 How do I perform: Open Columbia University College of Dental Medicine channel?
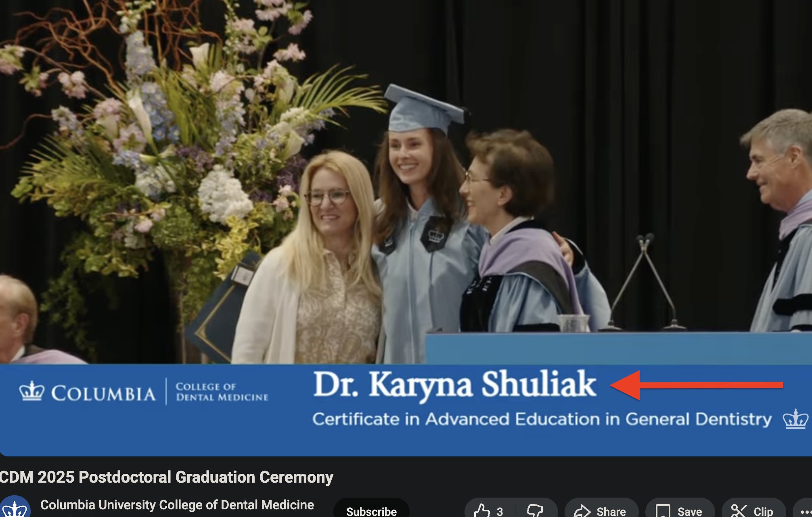point(177,505)
